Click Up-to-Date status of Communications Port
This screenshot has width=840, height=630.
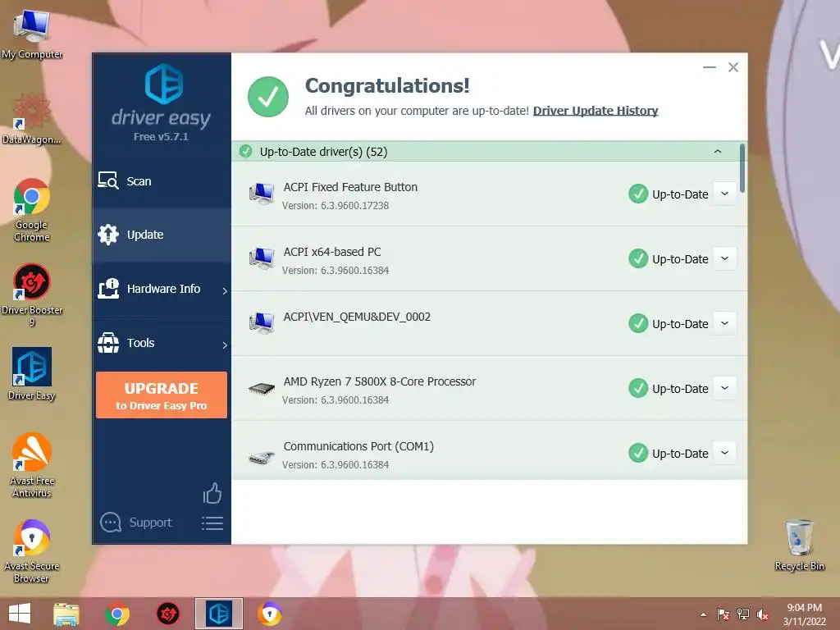point(669,453)
